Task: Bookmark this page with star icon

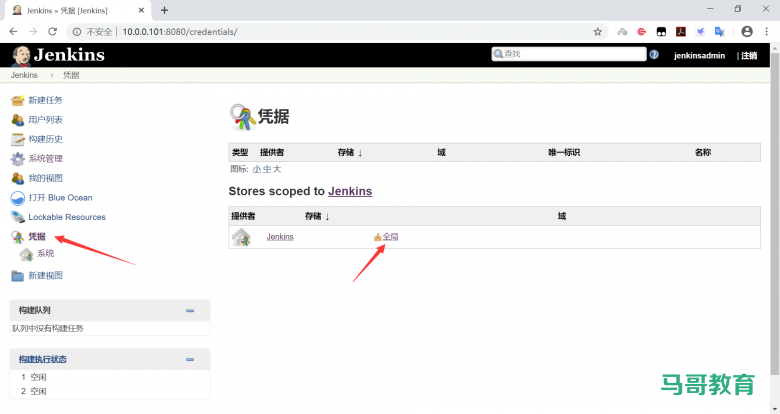Action: click(x=597, y=32)
